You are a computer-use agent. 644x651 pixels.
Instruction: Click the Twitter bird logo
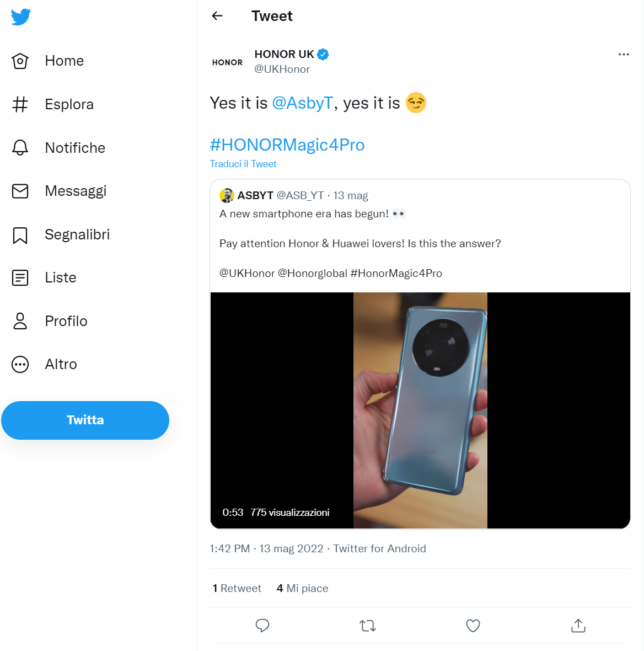coord(21,17)
